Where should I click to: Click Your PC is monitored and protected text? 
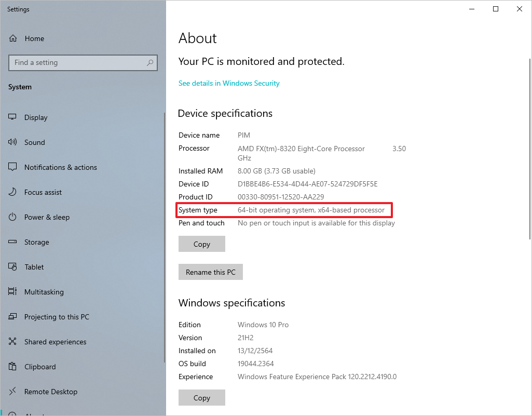click(261, 61)
